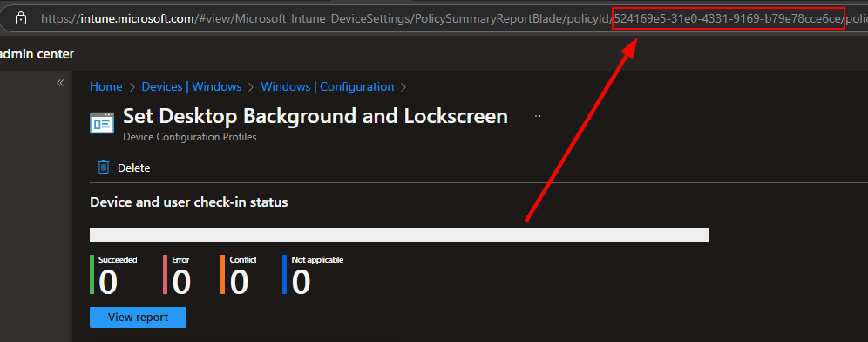
Task: Open the Devices | Windows breadcrumb
Action: 192,86
